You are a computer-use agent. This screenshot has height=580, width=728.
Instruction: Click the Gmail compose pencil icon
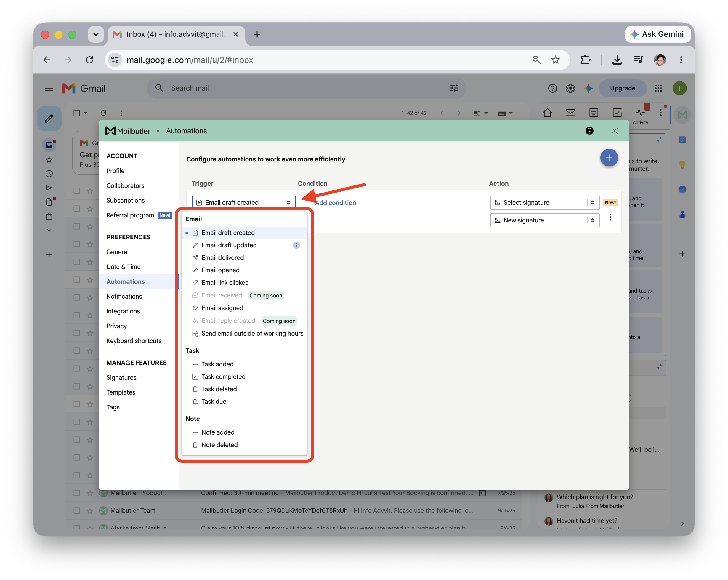[x=49, y=118]
